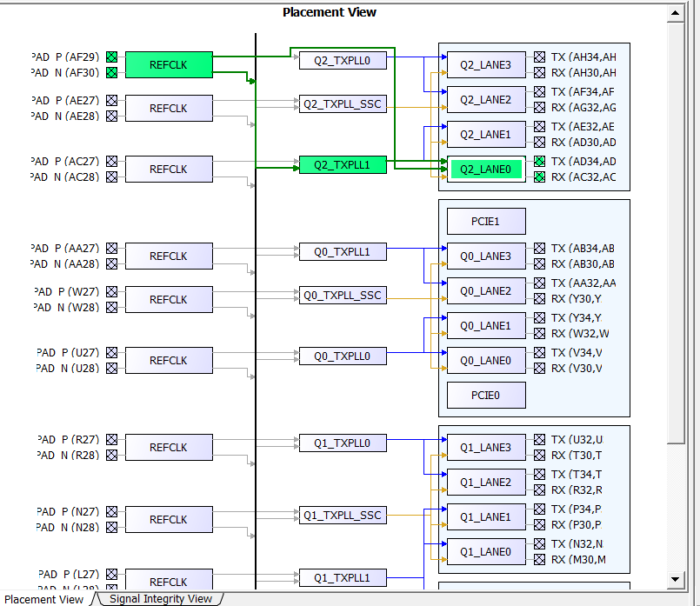Click the Q1_LANE1 lane block
The image size is (700, 606).
[486, 517]
